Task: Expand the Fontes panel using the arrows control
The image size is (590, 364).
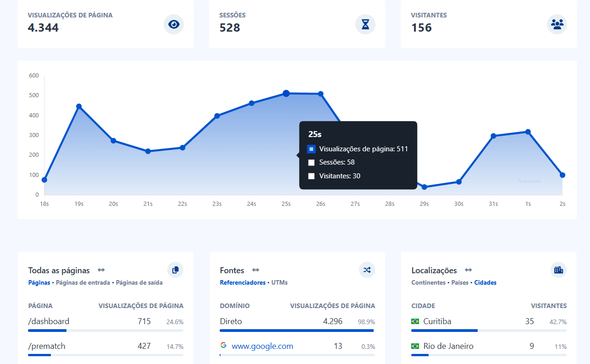Action: point(255,270)
